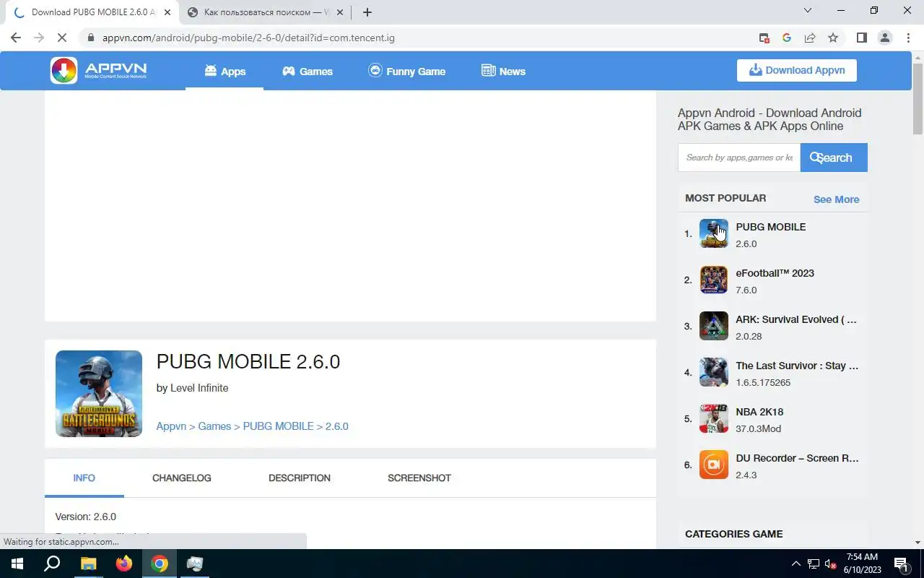Viewport: 924px width, 578px height.
Task: Follow Games breadcrumb link
Action: [x=214, y=426]
